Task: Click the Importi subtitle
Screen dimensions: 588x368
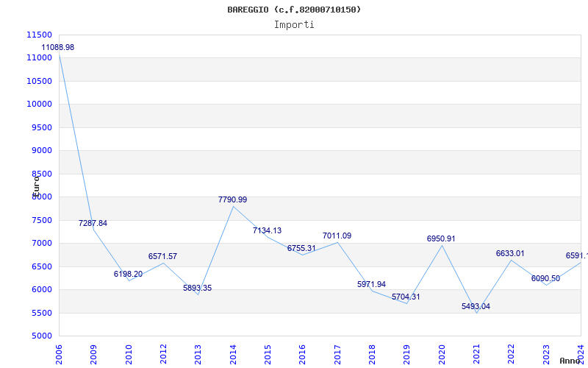Action: point(294,25)
